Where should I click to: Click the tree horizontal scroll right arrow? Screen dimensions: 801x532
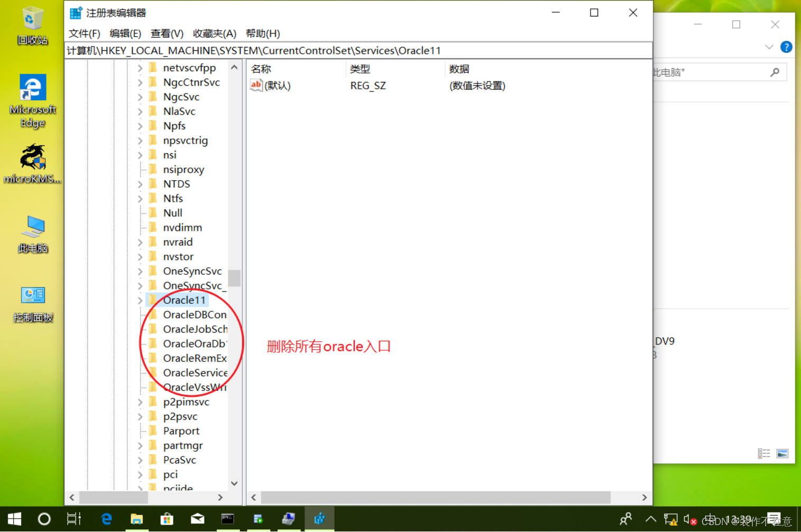(x=220, y=498)
